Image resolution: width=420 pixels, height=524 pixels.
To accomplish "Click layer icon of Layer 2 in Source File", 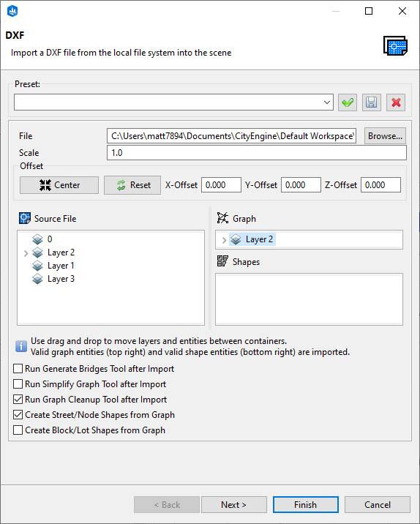I will point(37,252).
